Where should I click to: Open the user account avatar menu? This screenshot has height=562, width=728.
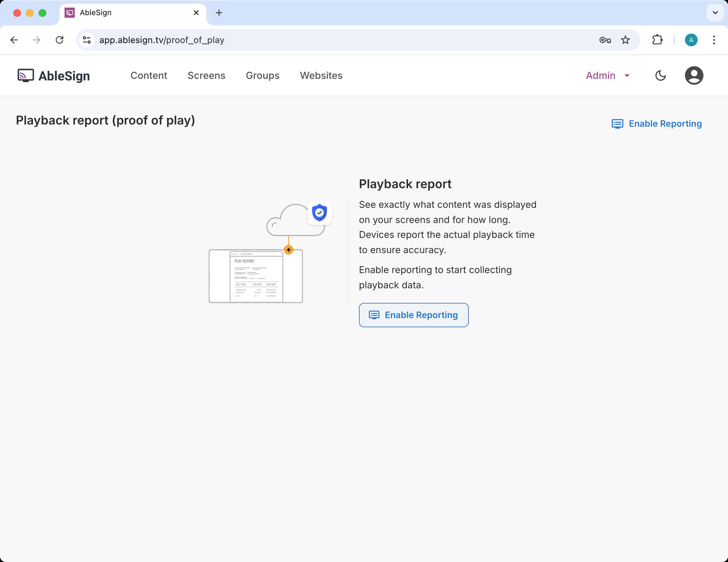(694, 75)
